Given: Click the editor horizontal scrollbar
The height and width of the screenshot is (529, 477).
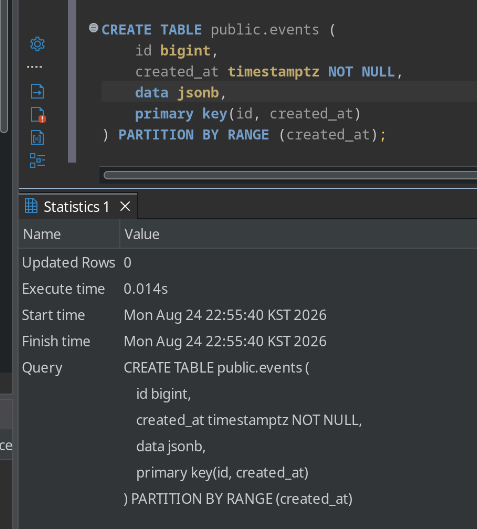Looking at the screenshot, I should coord(290,175).
